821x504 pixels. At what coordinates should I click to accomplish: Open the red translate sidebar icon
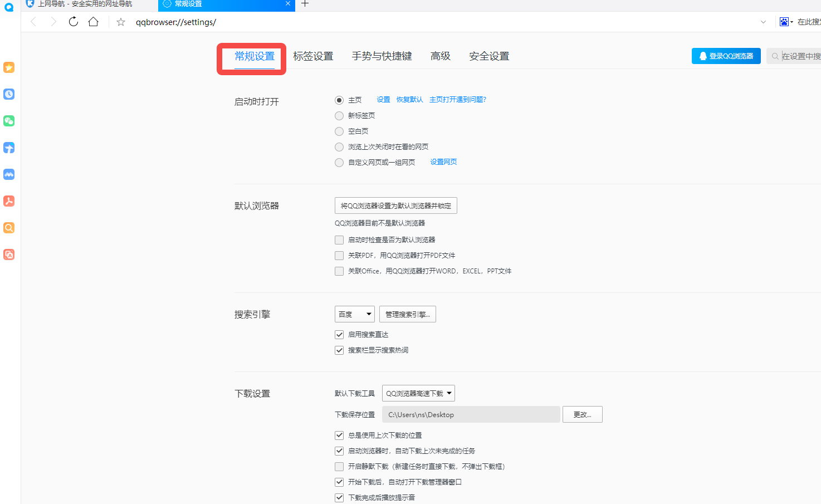pyautogui.click(x=9, y=255)
